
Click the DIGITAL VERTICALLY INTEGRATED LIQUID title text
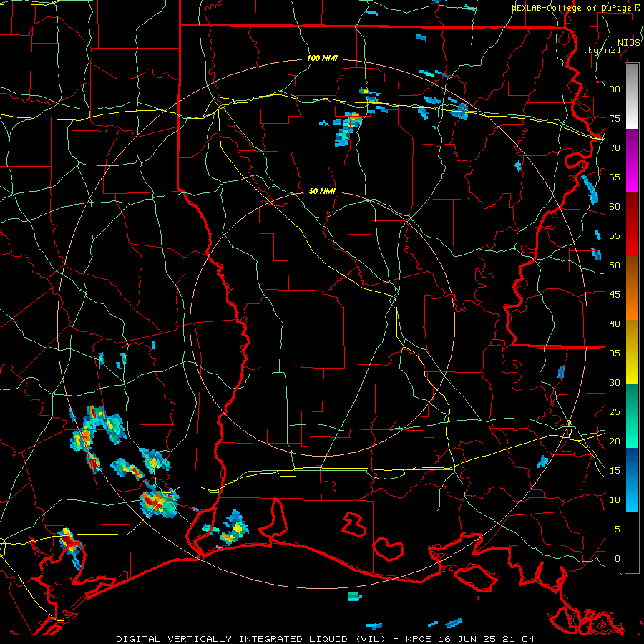[x=250, y=639]
